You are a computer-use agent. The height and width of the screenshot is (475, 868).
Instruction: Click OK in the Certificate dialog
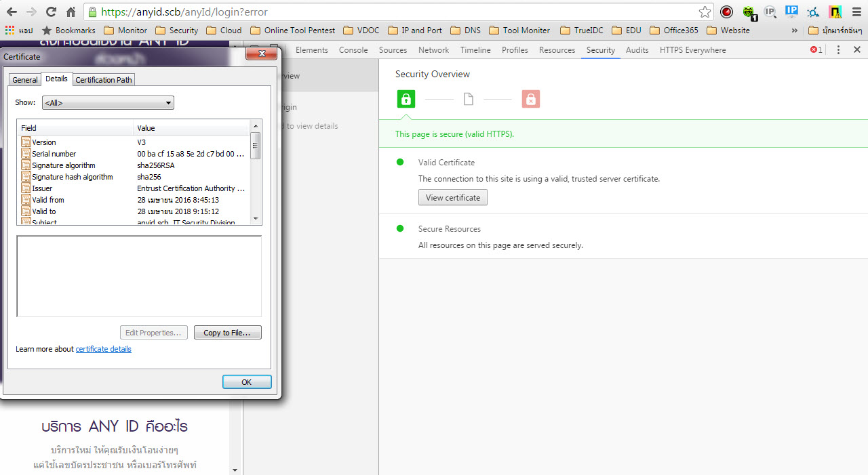pos(247,382)
